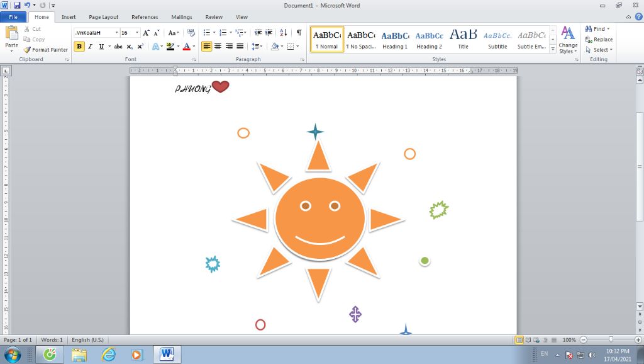Open Change Styles menu

click(568, 40)
